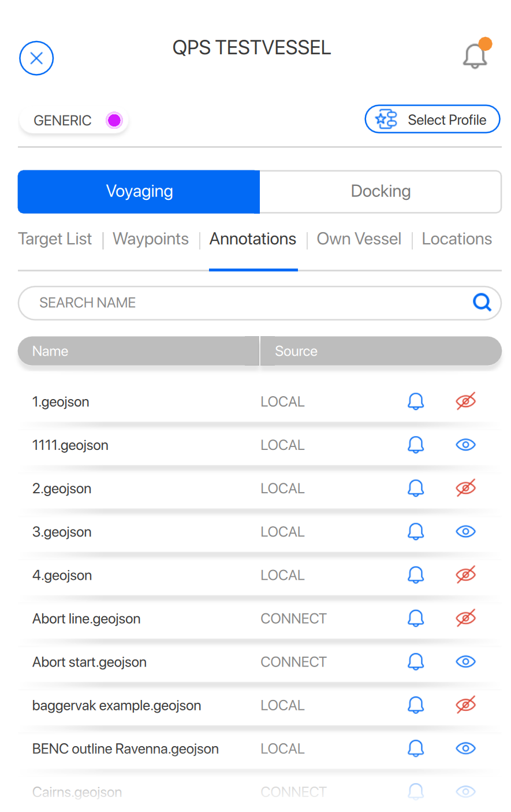Switch to Docking mode
This screenshot has height=812, width=511.
pyautogui.click(x=381, y=192)
